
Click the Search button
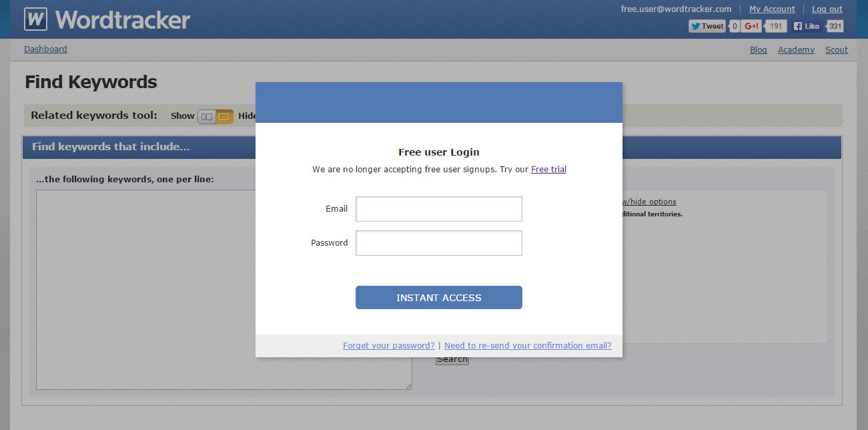452,359
